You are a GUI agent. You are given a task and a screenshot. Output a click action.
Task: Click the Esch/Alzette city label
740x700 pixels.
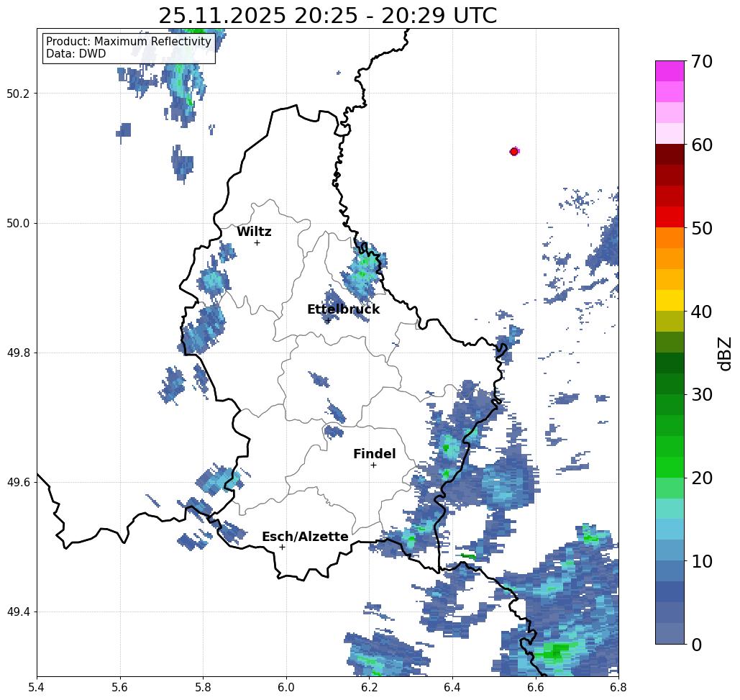pos(305,537)
